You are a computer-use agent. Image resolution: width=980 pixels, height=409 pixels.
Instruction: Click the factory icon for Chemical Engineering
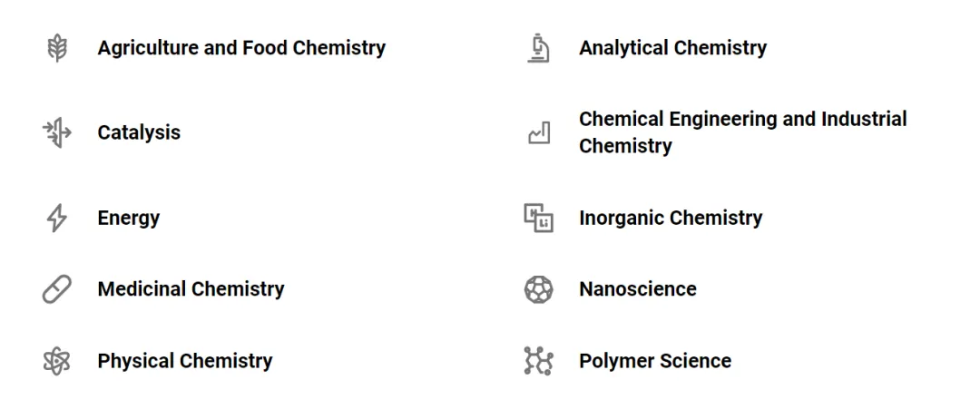click(539, 132)
